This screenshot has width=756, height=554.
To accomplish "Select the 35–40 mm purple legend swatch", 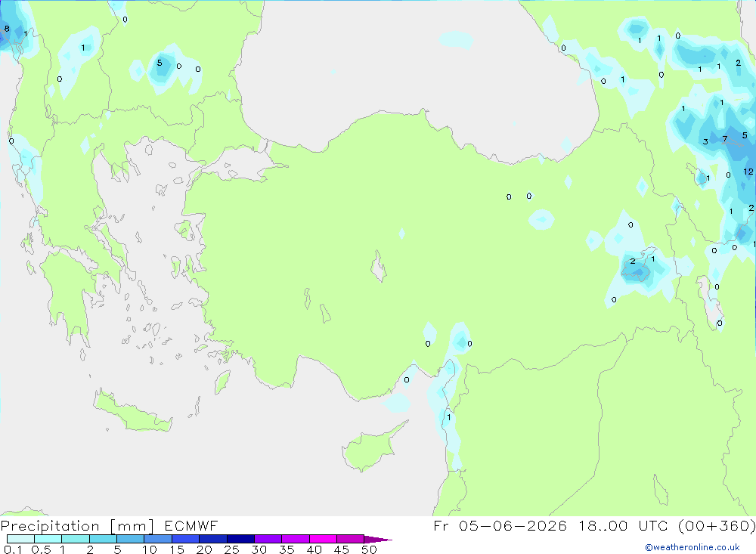I will pyautogui.click(x=295, y=539).
